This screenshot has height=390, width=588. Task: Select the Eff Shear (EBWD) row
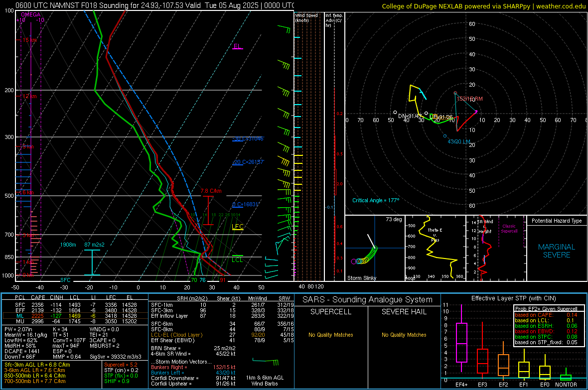click(x=222, y=340)
